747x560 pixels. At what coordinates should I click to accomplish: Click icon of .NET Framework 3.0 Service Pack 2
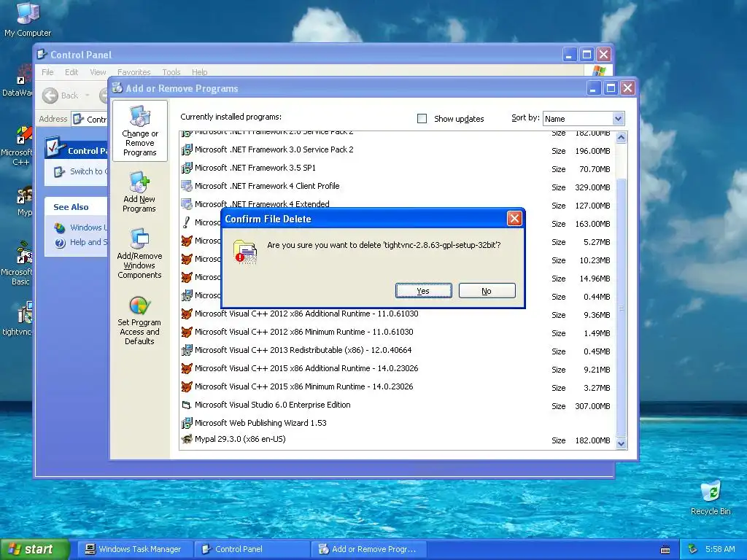[187, 149]
